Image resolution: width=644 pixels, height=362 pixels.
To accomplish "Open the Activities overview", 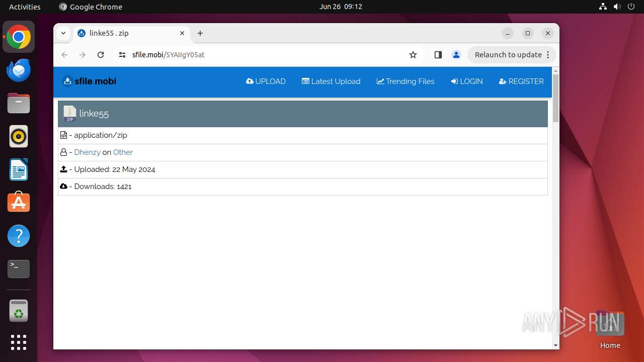I will click(x=25, y=7).
